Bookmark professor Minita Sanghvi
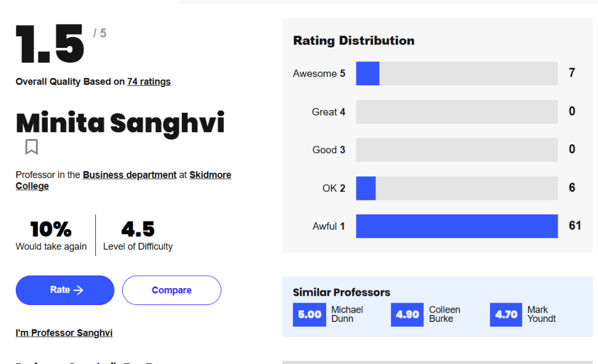 (x=32, y=147)
